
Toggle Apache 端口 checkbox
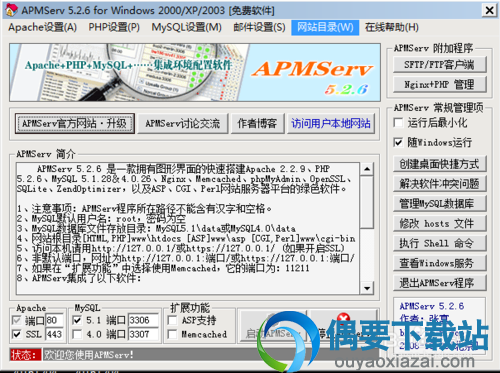[x=17, y=320]
